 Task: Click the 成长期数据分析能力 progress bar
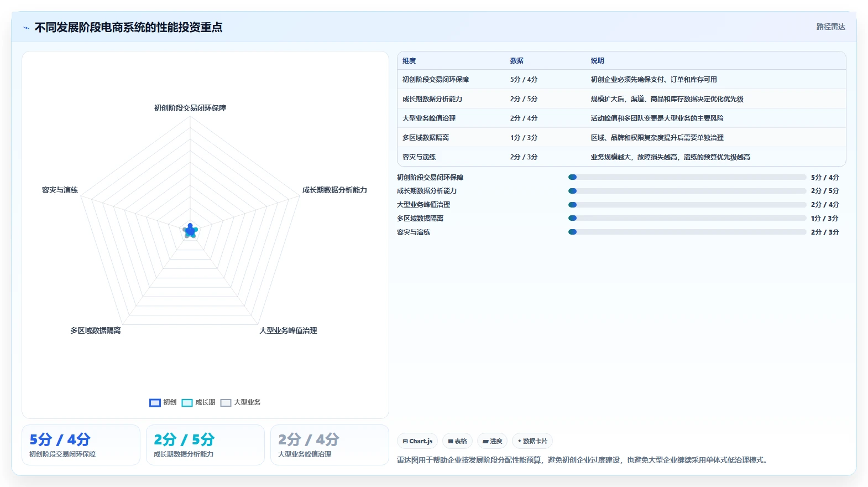click(x=687, y=191)
